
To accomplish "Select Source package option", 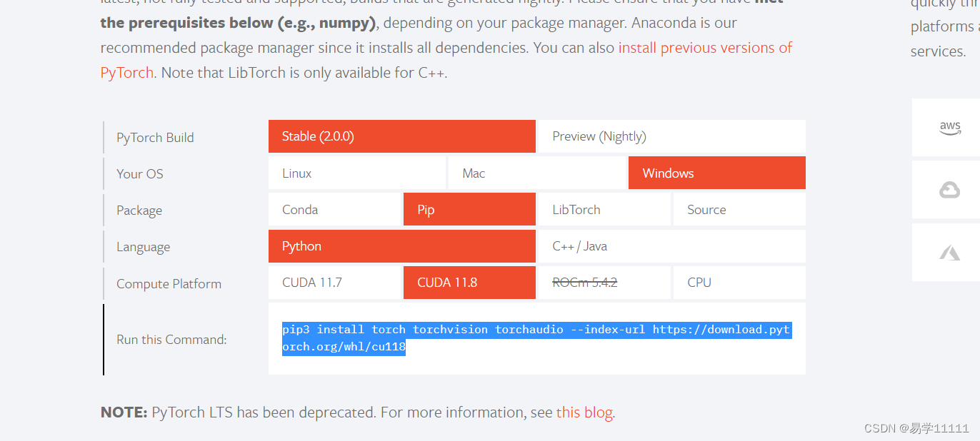I will click(739, 210).
